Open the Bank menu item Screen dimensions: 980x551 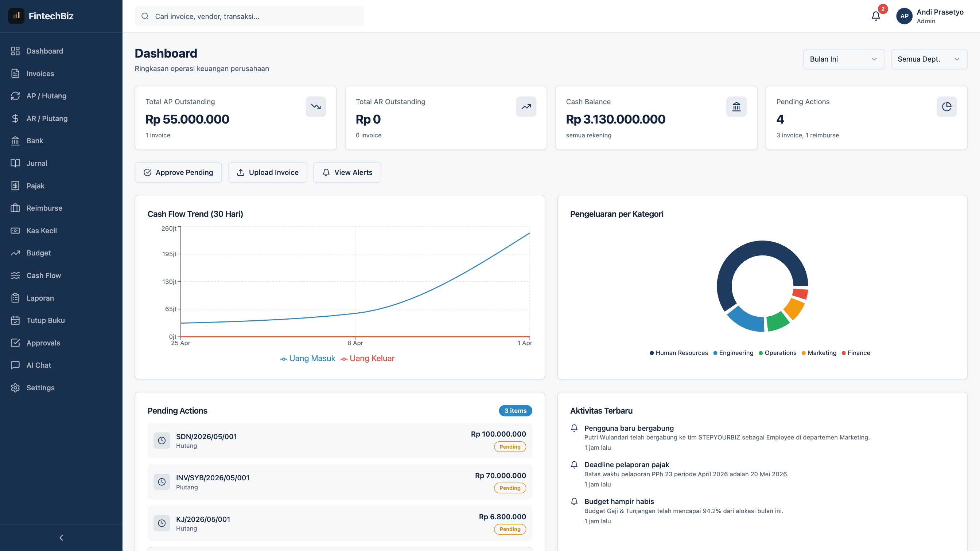click(x=61, y=141)
